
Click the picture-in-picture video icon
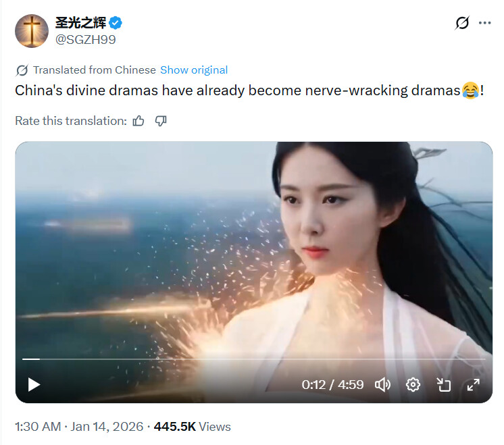pyautogui.click(x=443, y=385)
